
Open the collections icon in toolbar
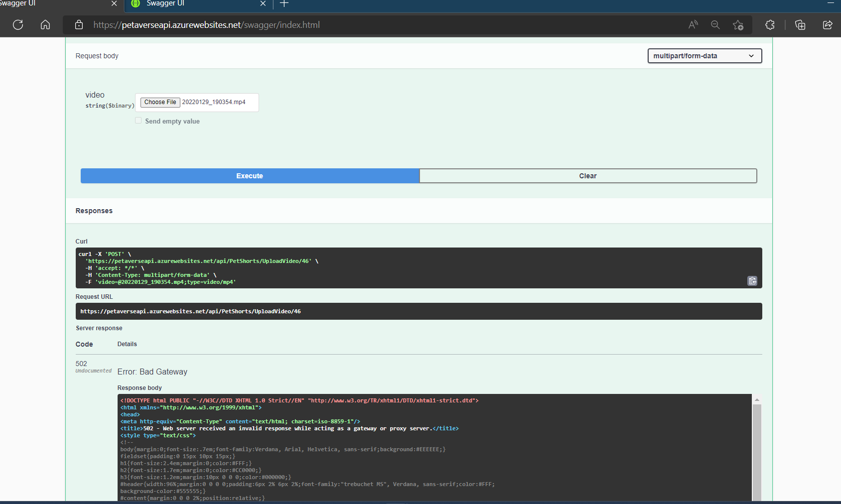click(800, 25)
